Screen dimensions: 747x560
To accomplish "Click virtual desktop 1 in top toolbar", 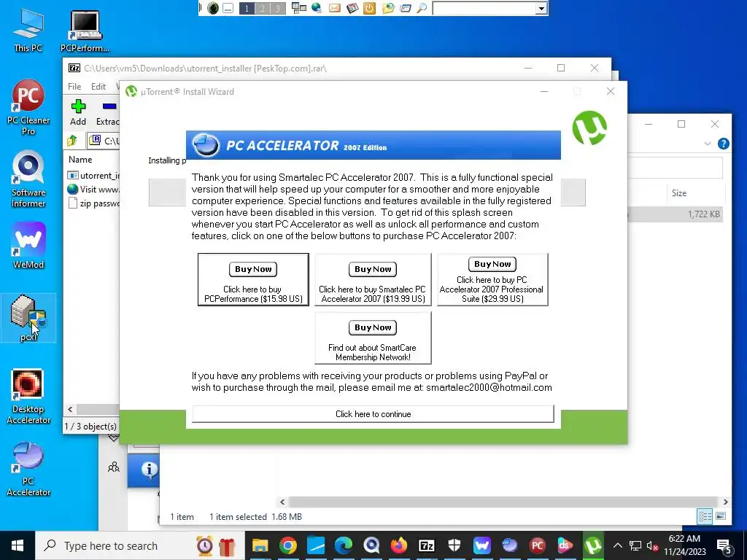I will 247,8.
